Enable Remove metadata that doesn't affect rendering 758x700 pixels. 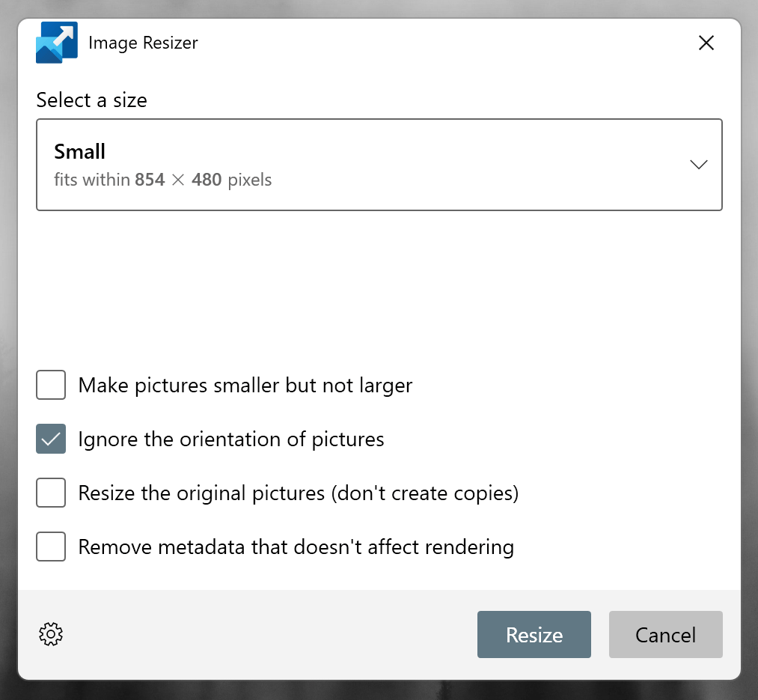tap(51, 547)
